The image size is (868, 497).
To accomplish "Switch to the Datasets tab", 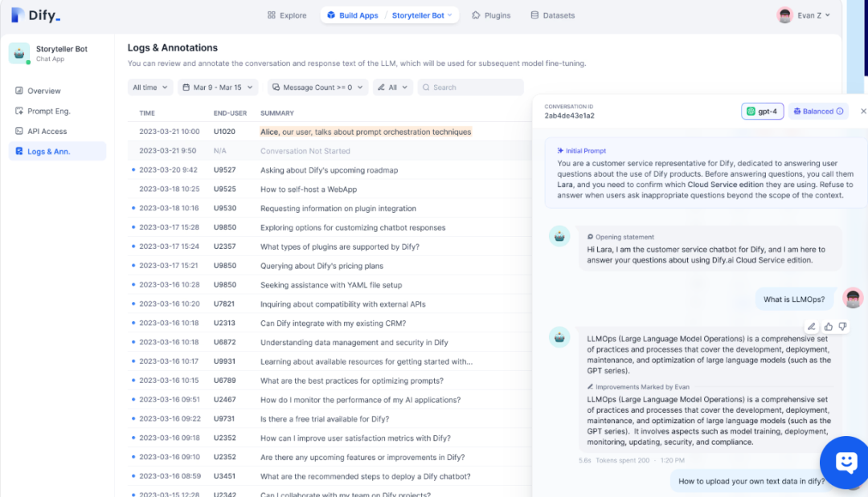I will click(x=552, y=15).
